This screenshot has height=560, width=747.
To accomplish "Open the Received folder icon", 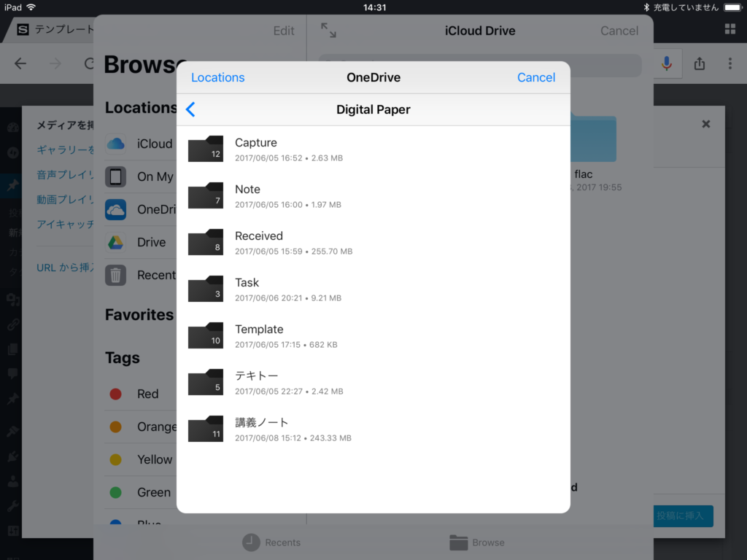I will coord(205,242).
